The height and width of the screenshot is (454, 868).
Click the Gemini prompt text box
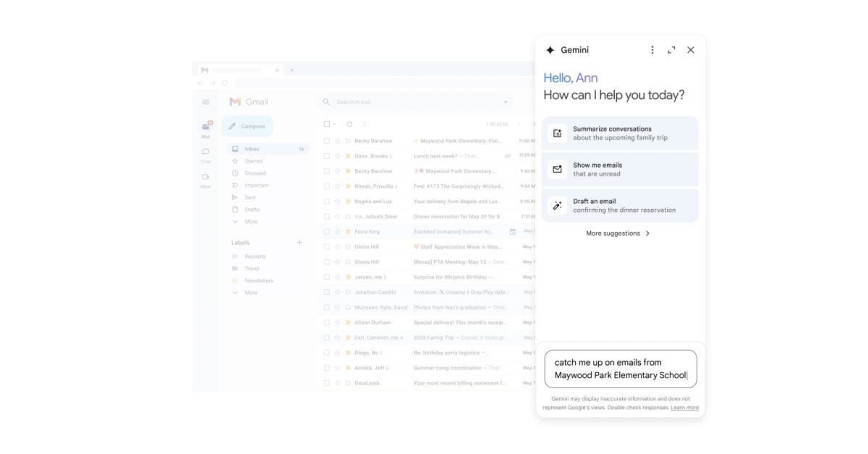coord(620,369)
